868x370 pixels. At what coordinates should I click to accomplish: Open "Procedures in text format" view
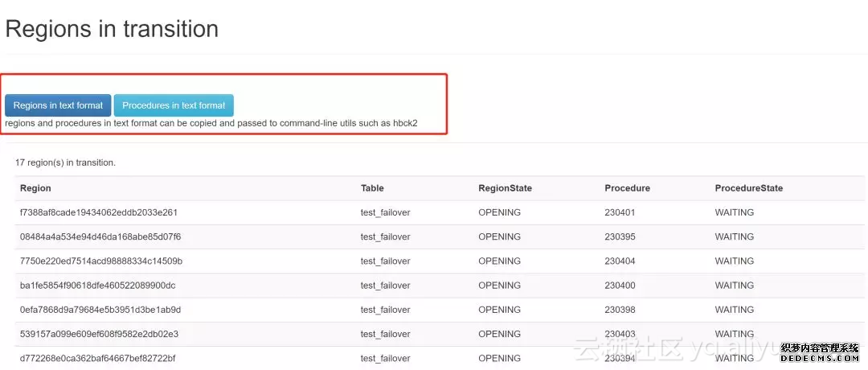[174, 105]
